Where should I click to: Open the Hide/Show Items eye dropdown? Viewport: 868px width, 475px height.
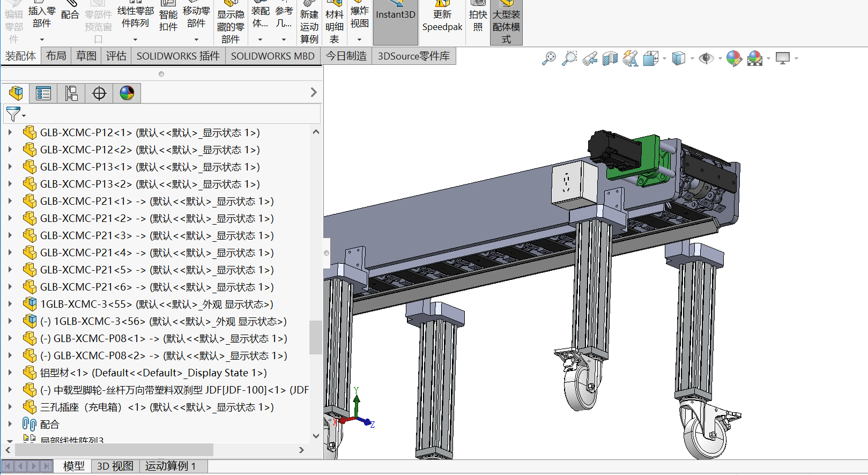[x=720, y=58]
